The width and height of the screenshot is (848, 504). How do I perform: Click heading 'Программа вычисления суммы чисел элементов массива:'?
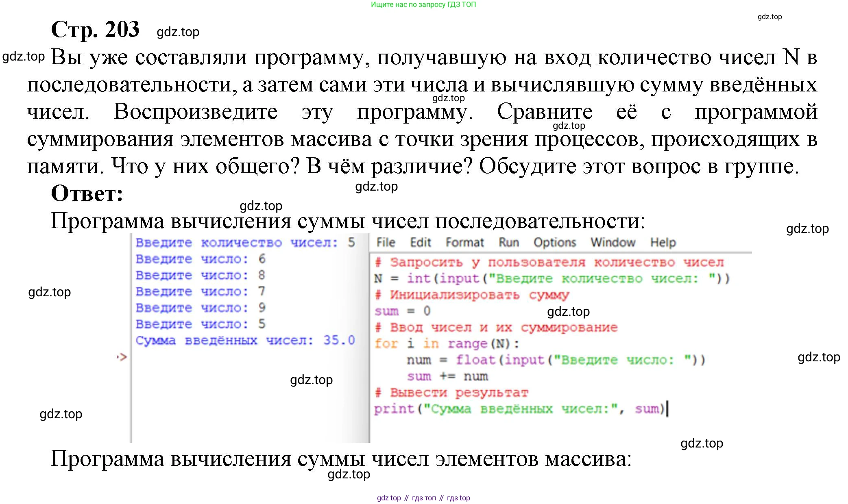tap(341, 459)
